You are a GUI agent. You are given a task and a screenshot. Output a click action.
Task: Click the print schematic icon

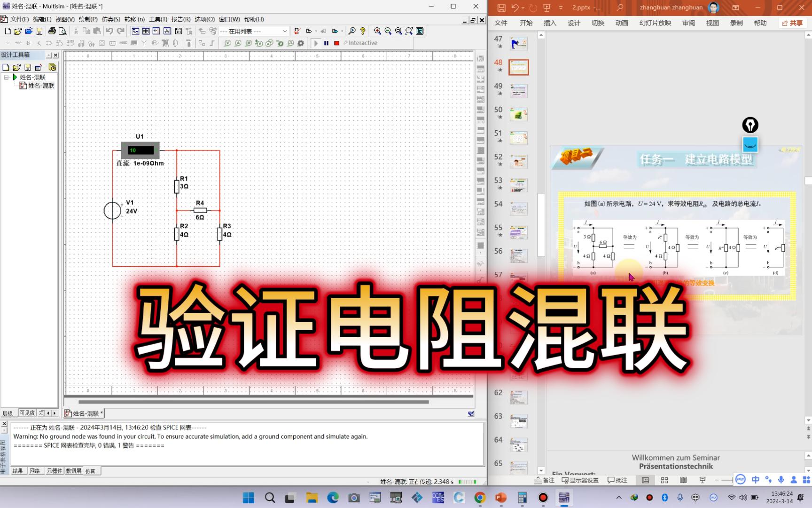click(51, 31)
